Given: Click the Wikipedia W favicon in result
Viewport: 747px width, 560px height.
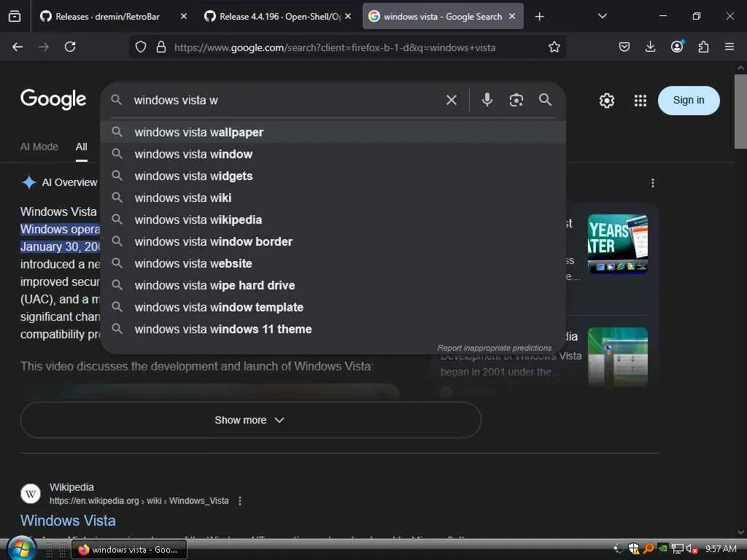Looking at the screenshot, I should [x=31, y=494].
